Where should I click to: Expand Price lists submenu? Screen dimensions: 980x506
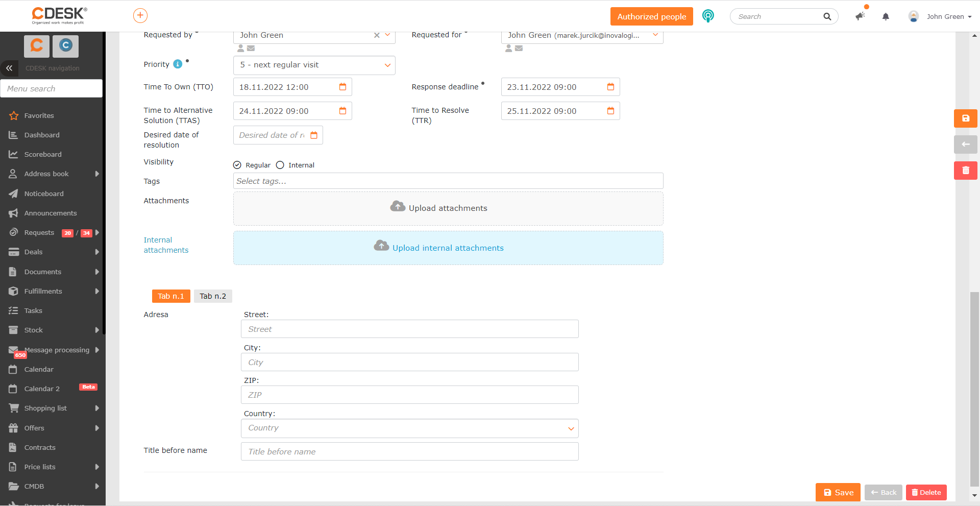point(97,467)
